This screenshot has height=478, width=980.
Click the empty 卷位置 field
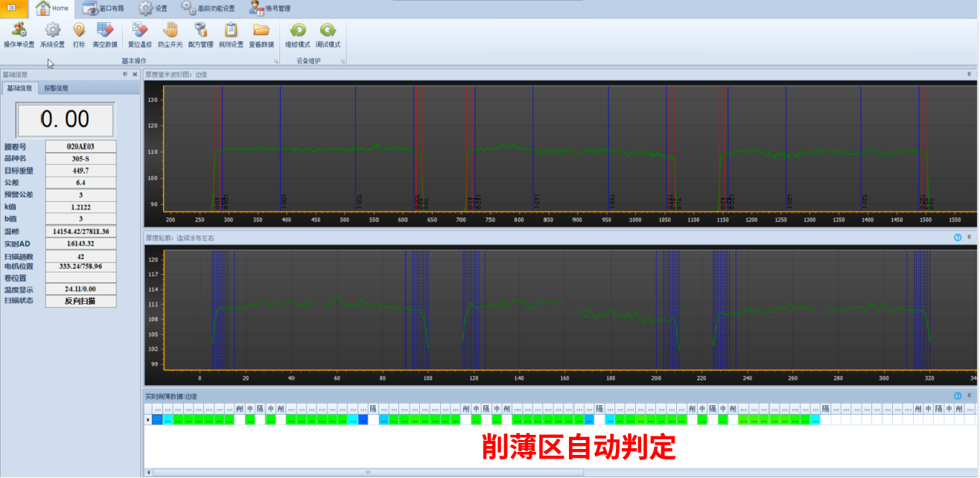pyautogui.click(x=80, y=278)
